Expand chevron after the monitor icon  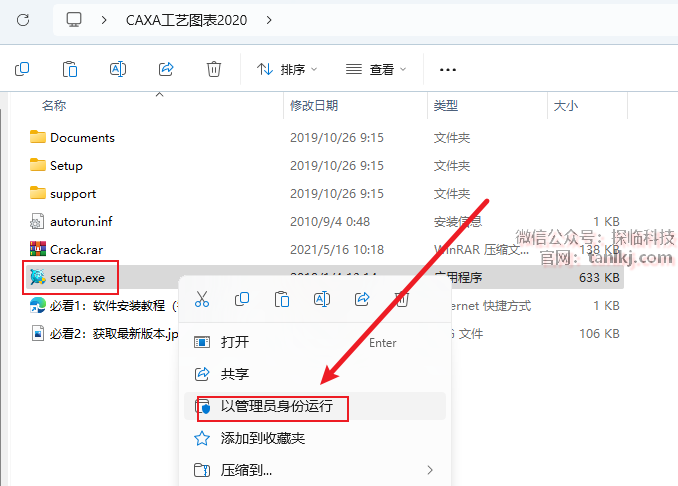(x=104, y=20)
